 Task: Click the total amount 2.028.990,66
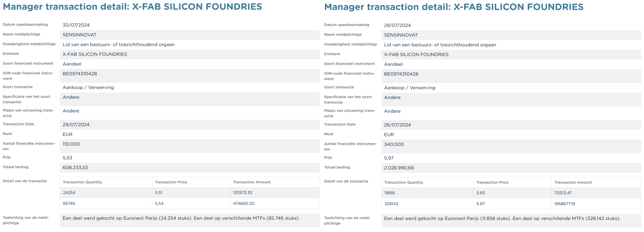point(399,168)
